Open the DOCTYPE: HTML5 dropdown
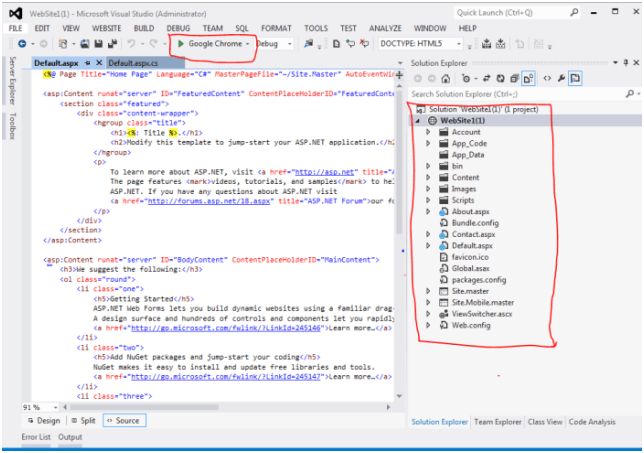 459,45
